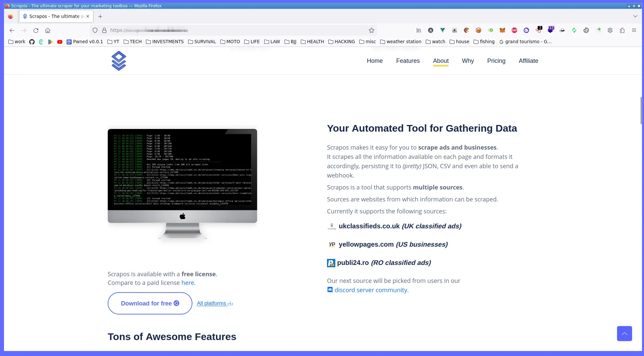Open the purple download extension with badge 17
644x356 pixels.
click(x=551, y=30)
